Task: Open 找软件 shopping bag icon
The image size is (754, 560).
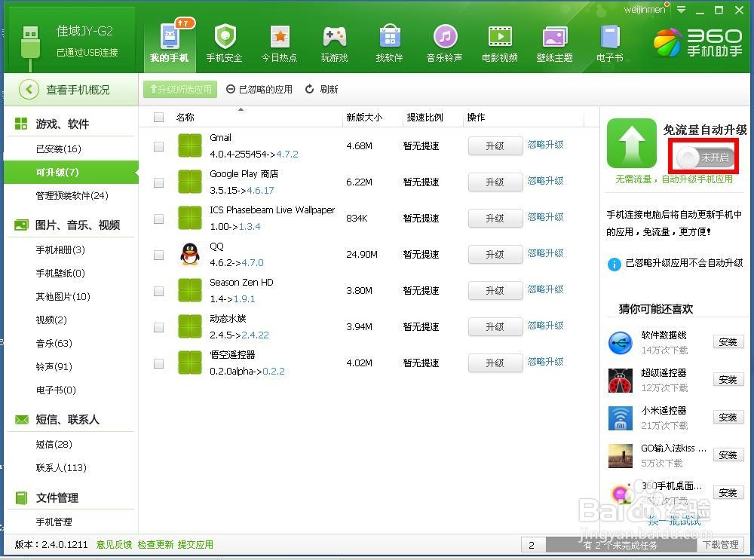Action: 390,36
